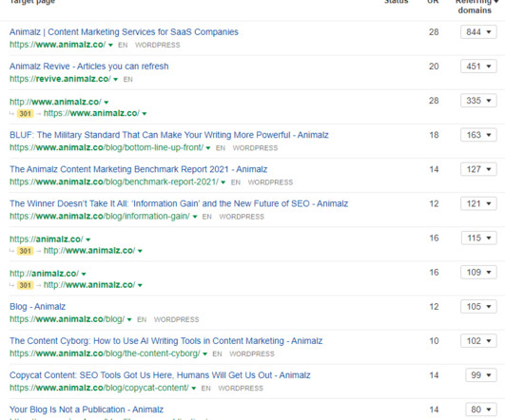Visit http://animalz.co/ URL link
This screenshot has height=420, width=505.
tap(44, 274)
